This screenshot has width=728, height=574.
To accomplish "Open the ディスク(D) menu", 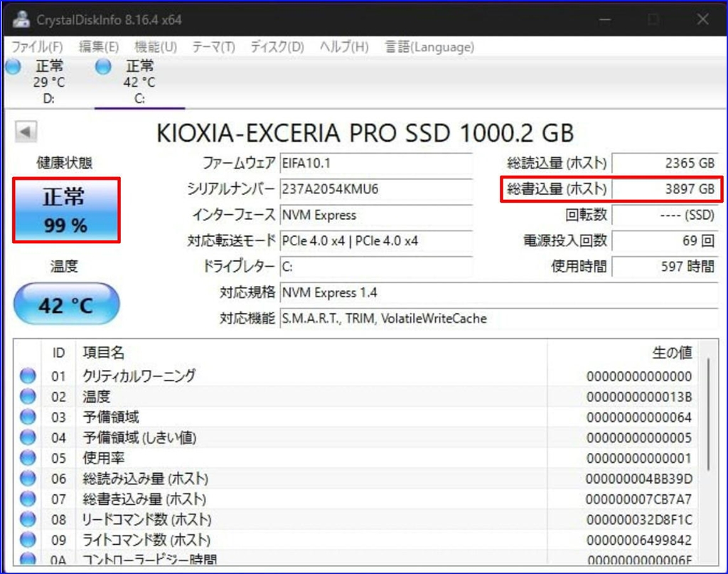I will (x=277, y=47).
